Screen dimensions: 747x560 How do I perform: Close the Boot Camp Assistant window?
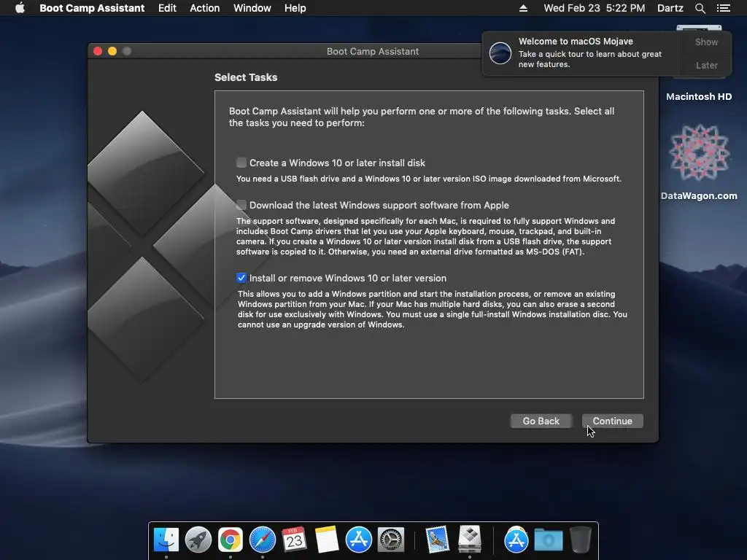coord(98,51)
